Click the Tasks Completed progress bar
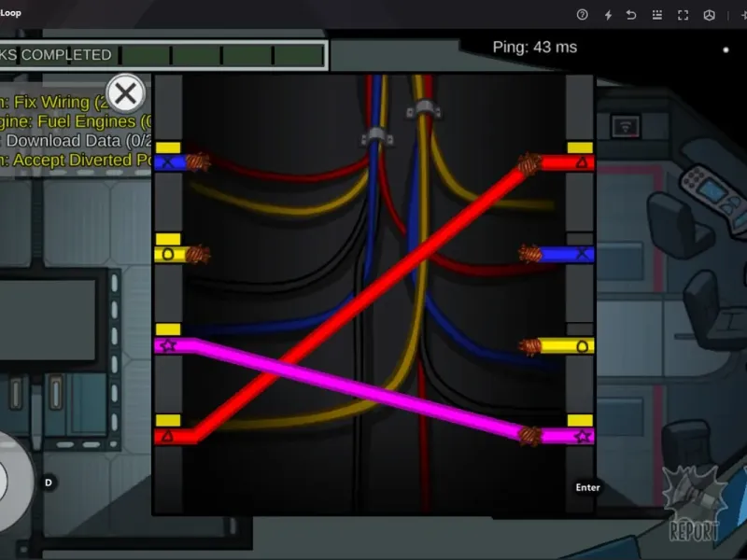747x560 pixels. tap(163, 55)
